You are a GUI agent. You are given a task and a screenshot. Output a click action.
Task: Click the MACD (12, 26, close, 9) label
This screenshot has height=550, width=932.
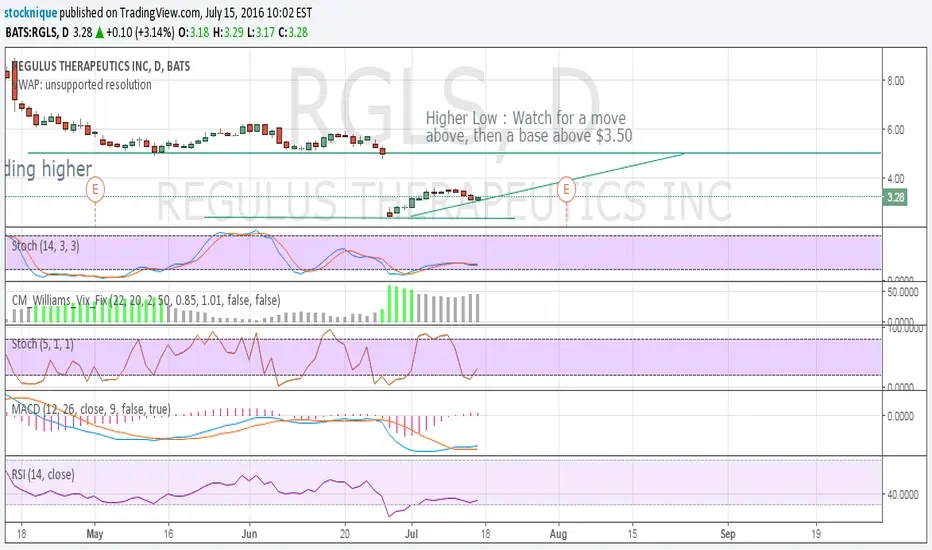coord(91,409)
